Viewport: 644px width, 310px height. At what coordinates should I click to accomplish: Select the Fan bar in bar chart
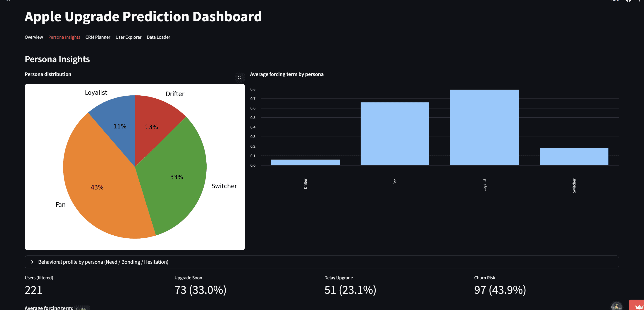pyautogui.click(x=395, y=134)
